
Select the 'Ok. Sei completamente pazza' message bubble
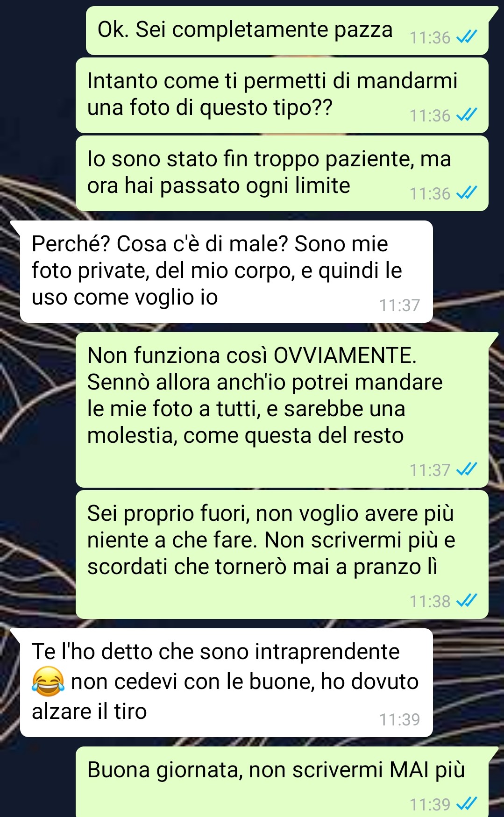click(x=287, y=30)
